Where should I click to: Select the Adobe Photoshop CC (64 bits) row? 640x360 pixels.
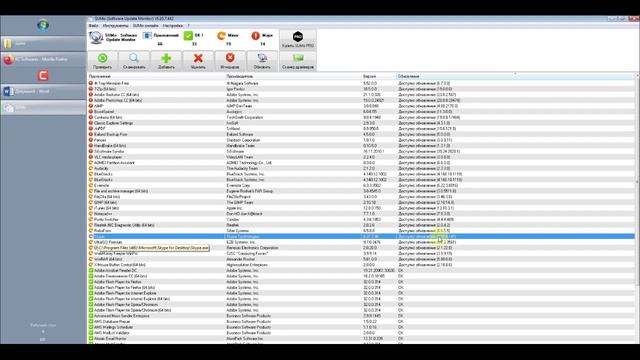pos(361,100)
